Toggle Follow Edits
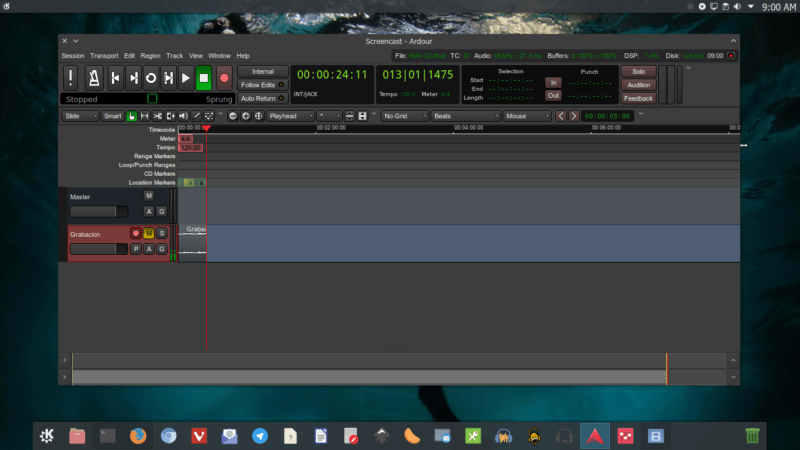 click(x=262, y=85)
